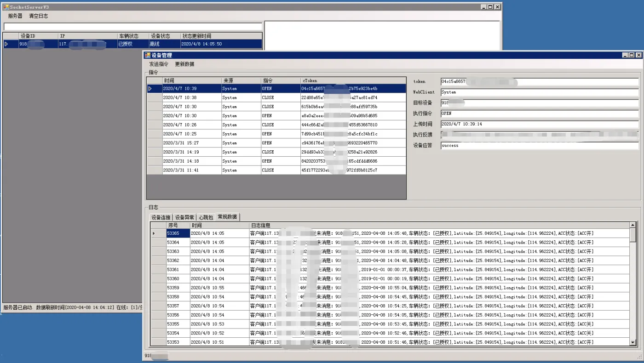Click the 序号 column header in log table
644x363 pixels.
click(178, 226)
